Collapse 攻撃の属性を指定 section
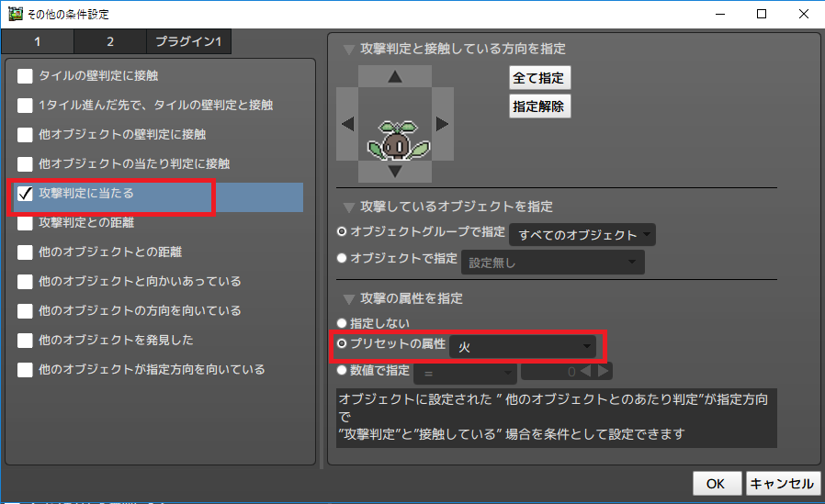The width and height of the screenshot is (825, 504). click(x=348, y=299)
